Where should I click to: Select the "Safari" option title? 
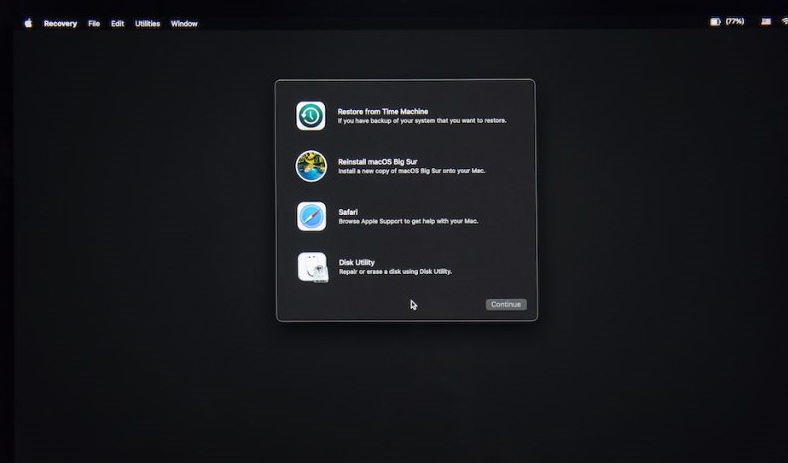pos(348,212)
